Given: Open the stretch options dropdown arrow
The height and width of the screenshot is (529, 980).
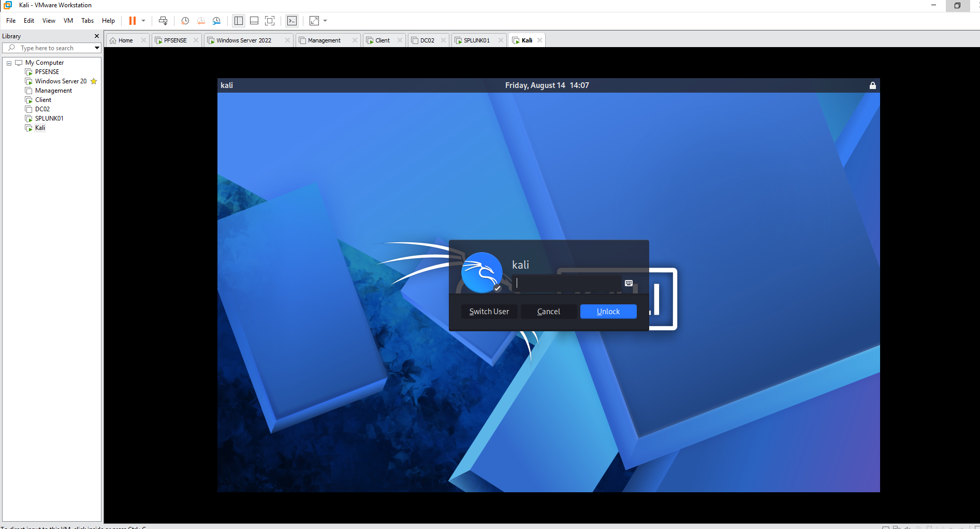Looking at the screenshot, I should (325, 21).
